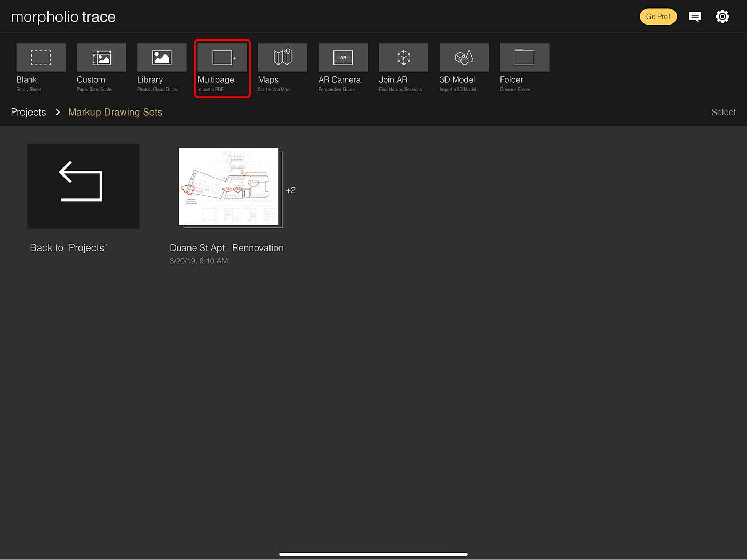Click the "Duane St Apt_ Rennovation" title
The image size is (747, 560).
pyautogui.click(x=227, y=248)
